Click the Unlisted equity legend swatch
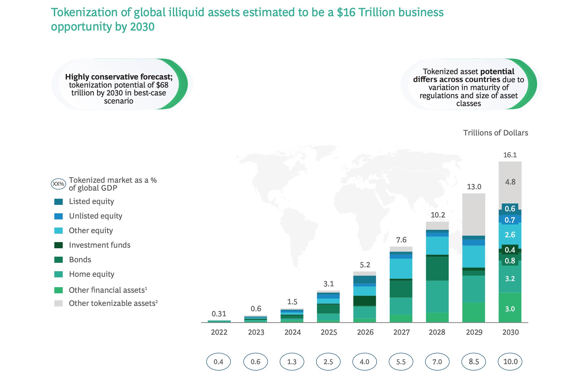588x384 pixels. (x=59, y=216)
